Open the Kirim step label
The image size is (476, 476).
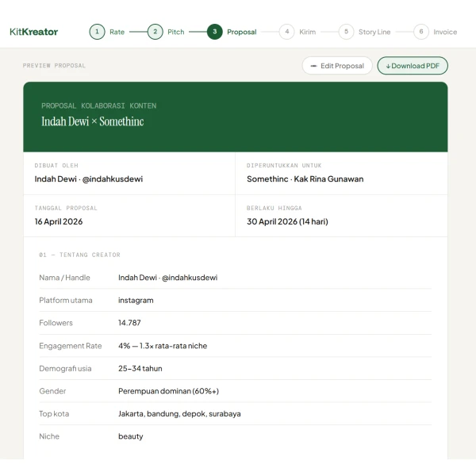click(308, 32)
